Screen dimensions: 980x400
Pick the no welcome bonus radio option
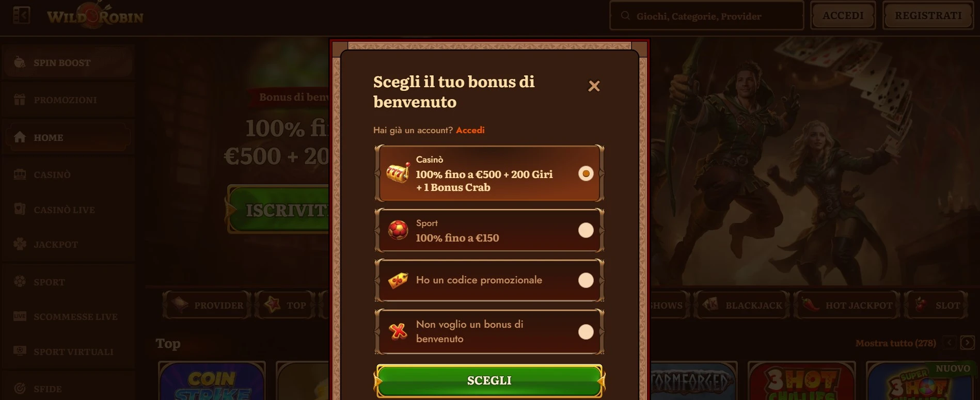pyautogui.click(x=586, y=332)
